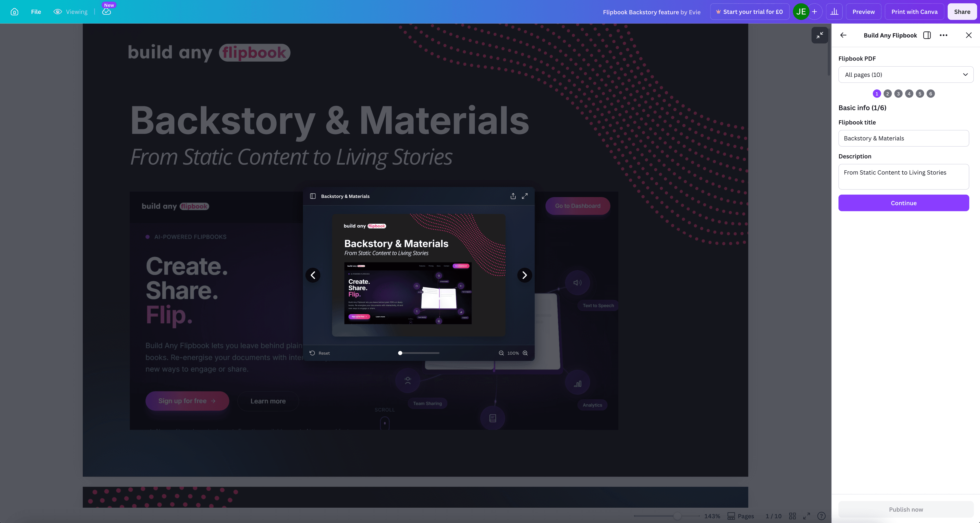Viewport: 980px width, 523px height.
Task: Zoom in on the flipbook viewer
Action: (x=525, y=353)
